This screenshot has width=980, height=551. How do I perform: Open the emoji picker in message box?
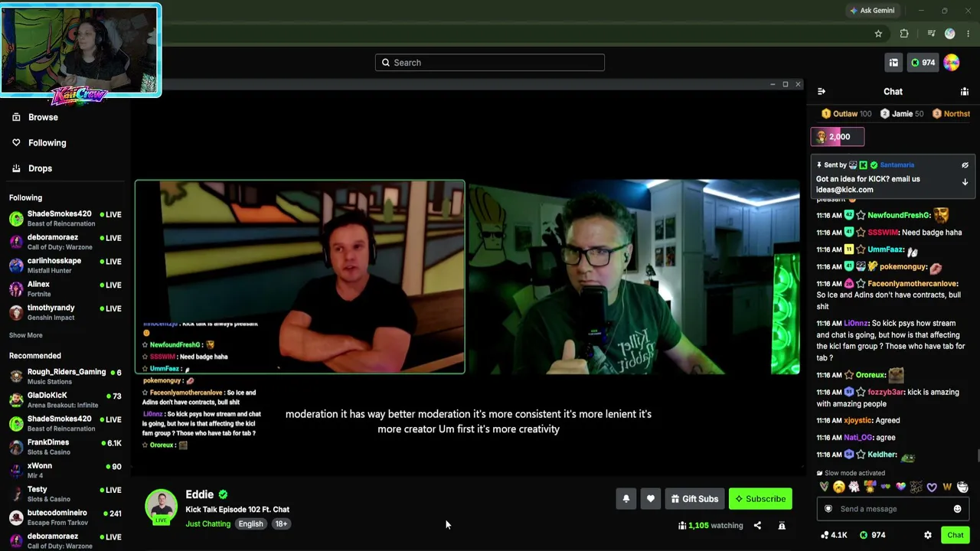tap(957, 509)
